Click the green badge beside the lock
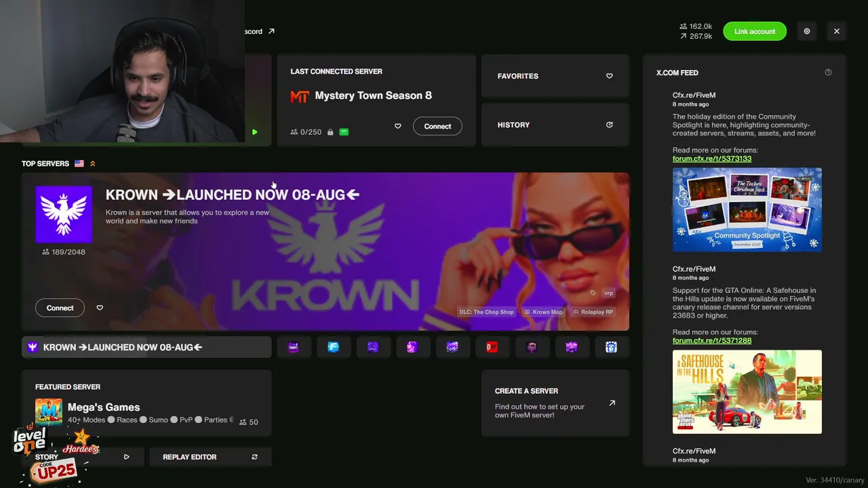Screen dimensions: 868x488 (344, 132)
